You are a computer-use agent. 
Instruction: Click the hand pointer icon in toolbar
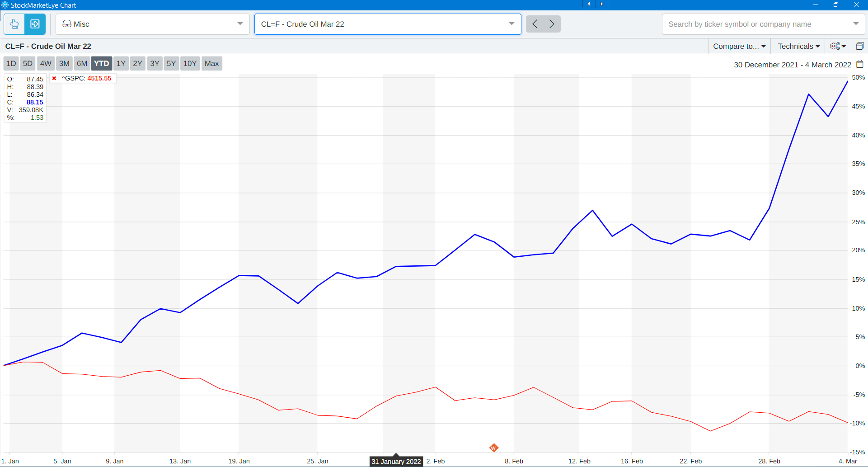click(14, 24)
